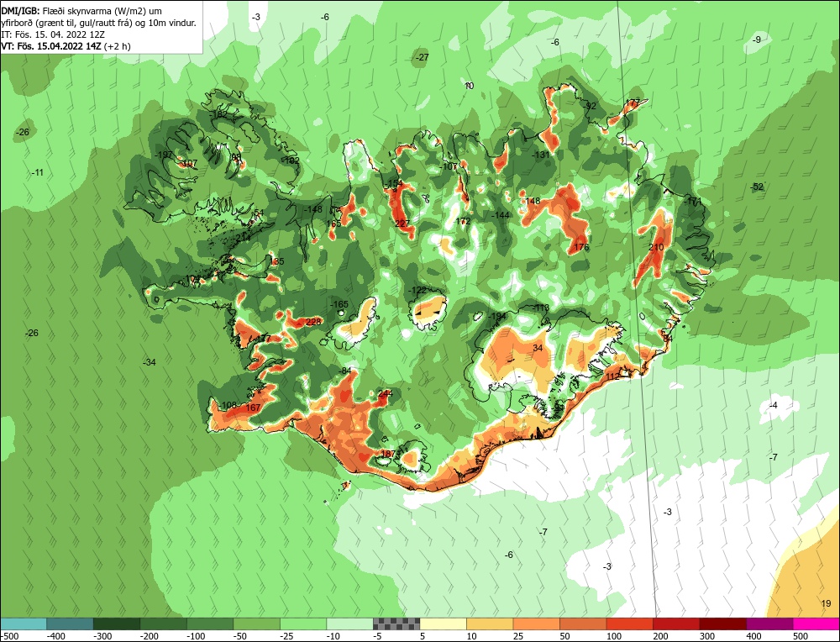
Task: Click the map value '244'
Action: pos(386,393)
